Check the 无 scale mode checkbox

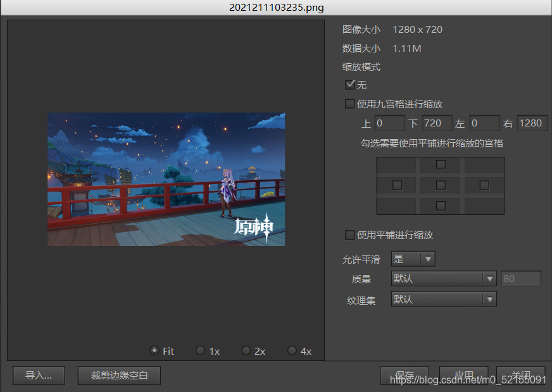pos(350,85)
